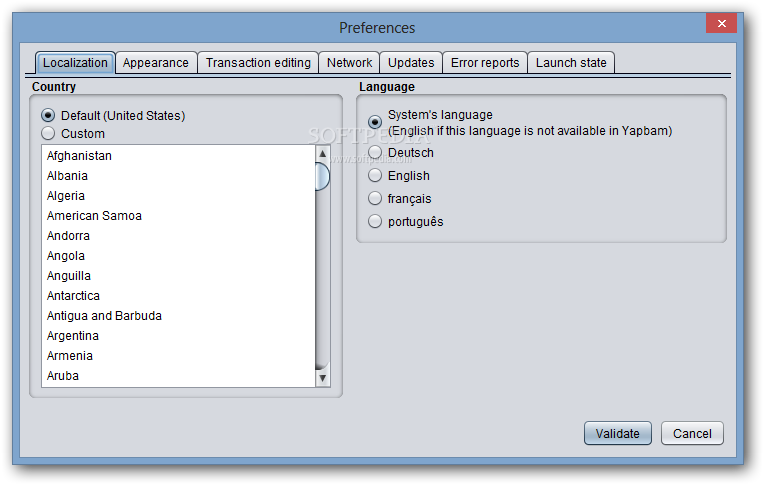The height and width of the screenshot is (485, 764).
Task: Select Antarctica in the country list
Action: [179, 295]
